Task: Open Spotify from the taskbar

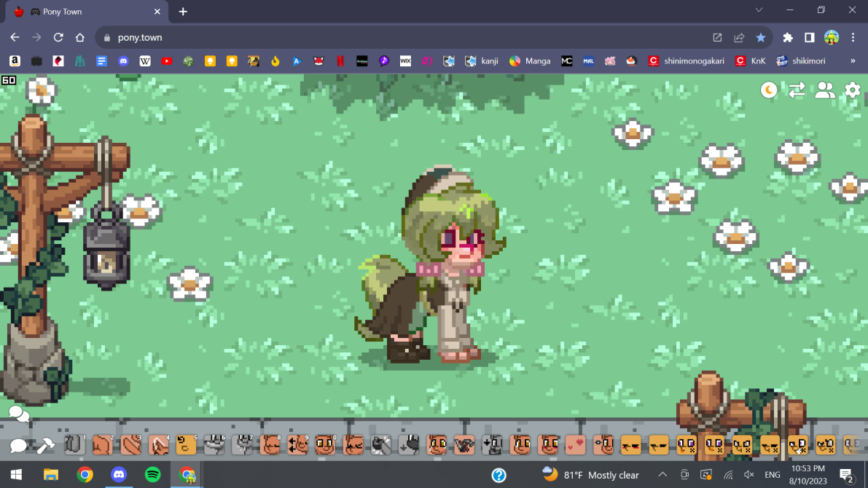Action: pyautogui.click(x=153, y=475)
